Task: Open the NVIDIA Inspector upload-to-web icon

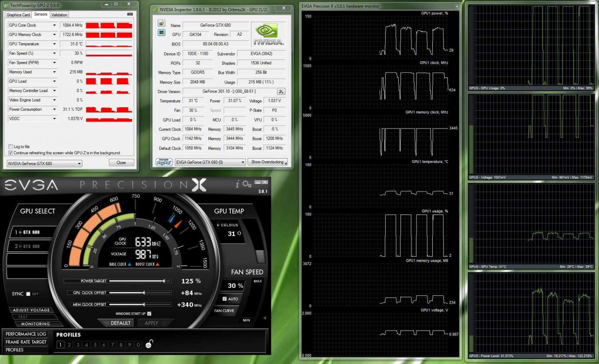Action: [162, 23]
